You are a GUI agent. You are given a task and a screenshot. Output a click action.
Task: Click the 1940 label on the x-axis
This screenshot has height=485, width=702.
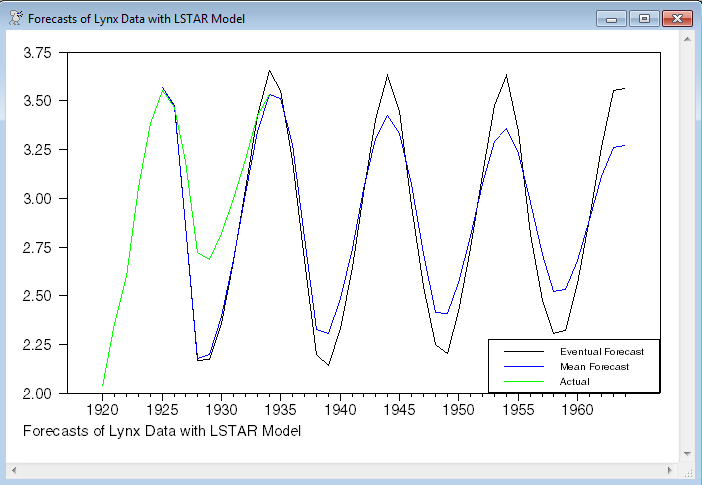point(340,409)
